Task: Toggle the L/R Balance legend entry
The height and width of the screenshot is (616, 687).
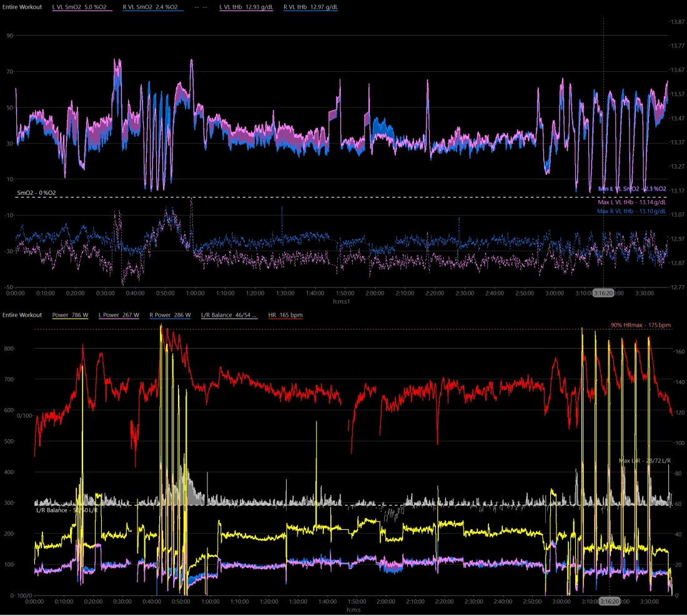Action: [x=229, y=315]
